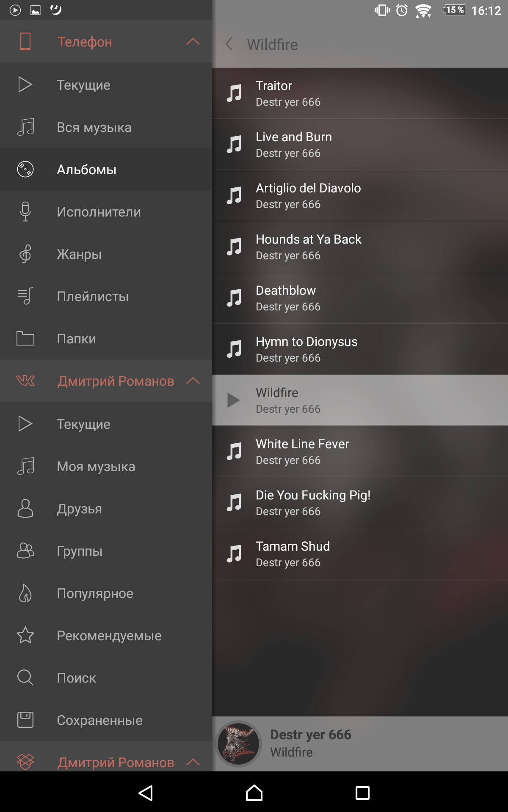Open Плейлисты in the phone section
The height and width of the screenshot is (812, 508).
106,296
